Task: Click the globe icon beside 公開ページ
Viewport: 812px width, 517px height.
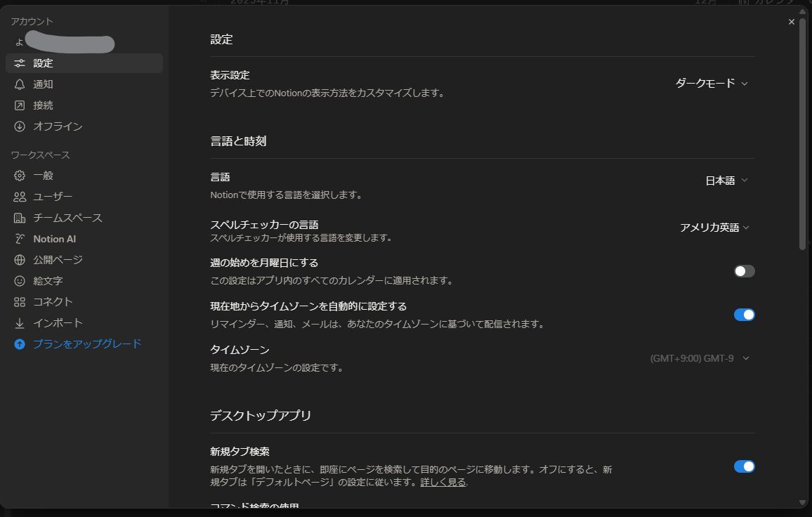Action: point(20,260)
